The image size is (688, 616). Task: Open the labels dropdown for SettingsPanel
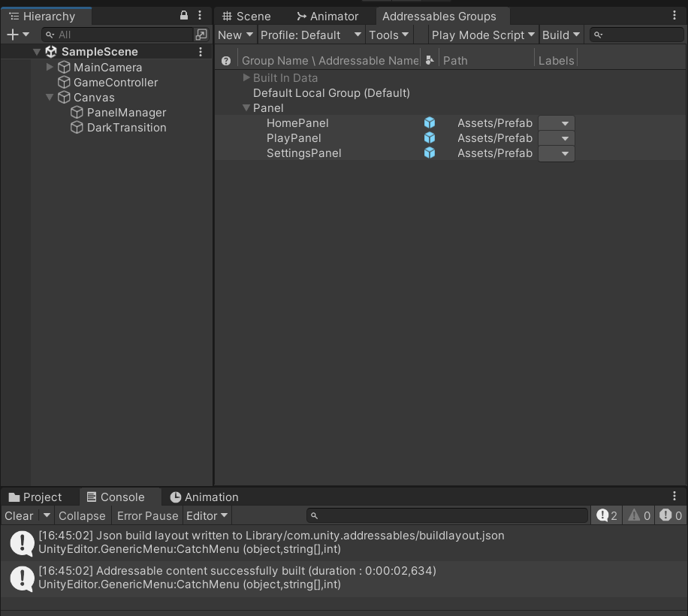point(557,153)
